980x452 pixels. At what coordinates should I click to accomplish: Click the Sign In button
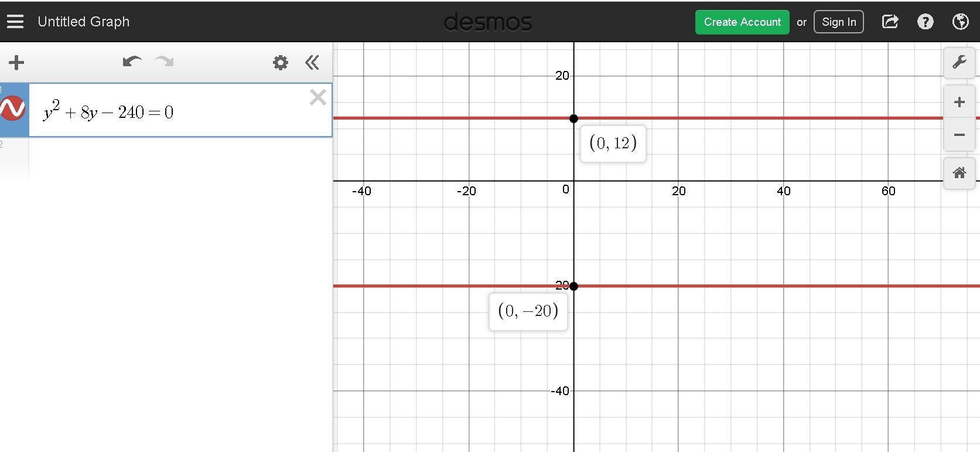tap(838, 22)
